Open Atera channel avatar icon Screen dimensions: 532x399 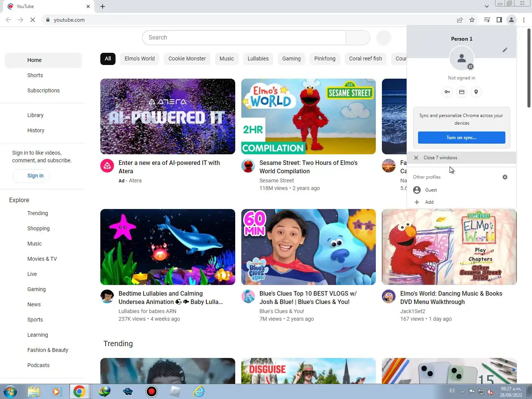click(107, 166)
